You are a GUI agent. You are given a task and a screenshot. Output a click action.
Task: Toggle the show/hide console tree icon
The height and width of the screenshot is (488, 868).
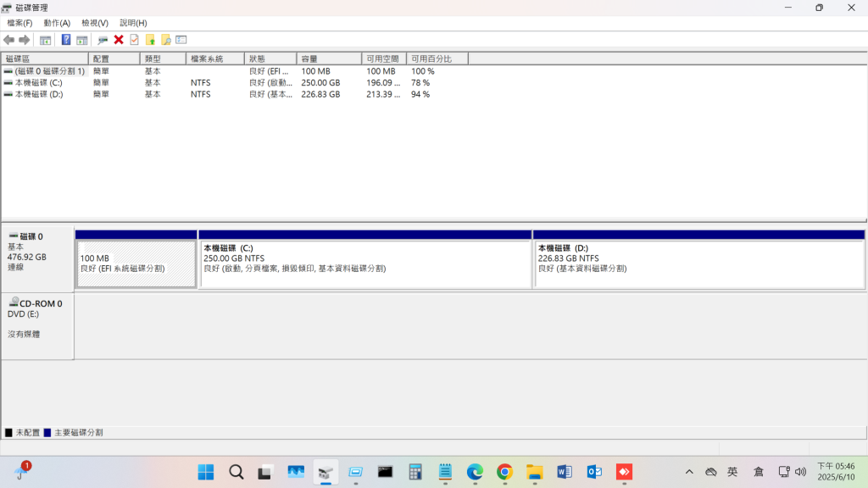[46, 40]
